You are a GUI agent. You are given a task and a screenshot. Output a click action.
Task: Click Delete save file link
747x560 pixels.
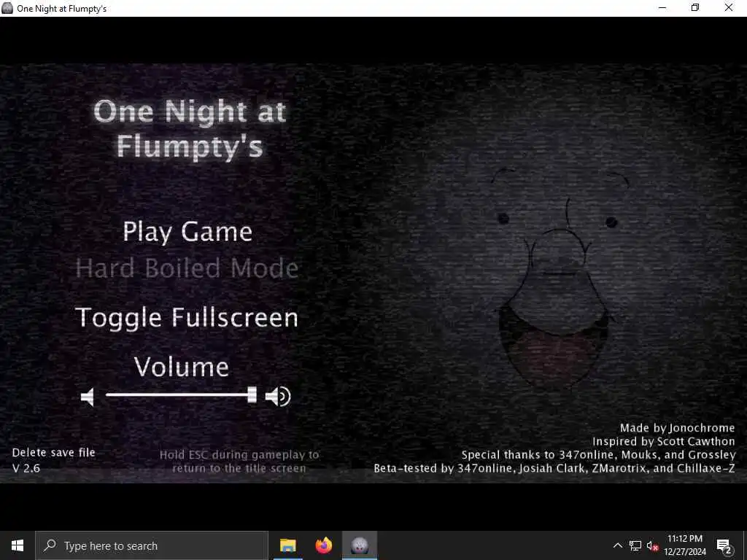pyautogui.click(x=53, y=452)
